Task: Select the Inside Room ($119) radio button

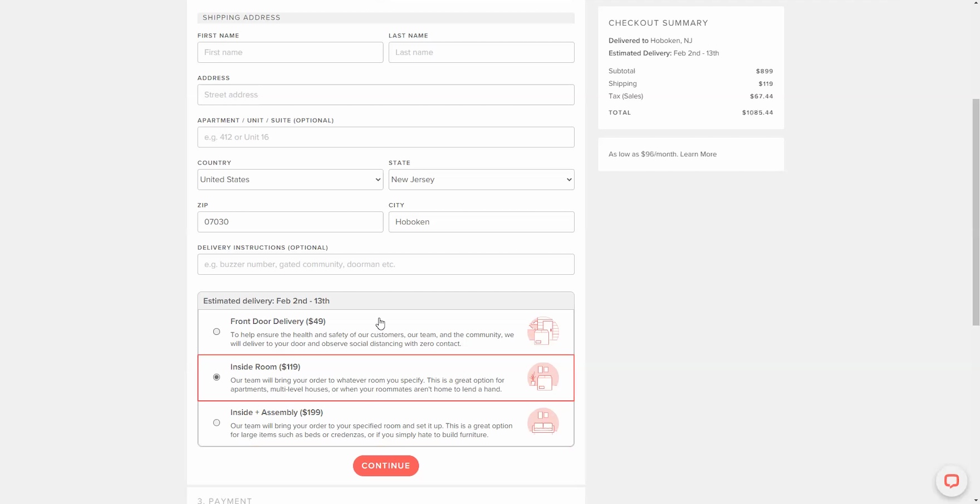Action: pos(217,377)
